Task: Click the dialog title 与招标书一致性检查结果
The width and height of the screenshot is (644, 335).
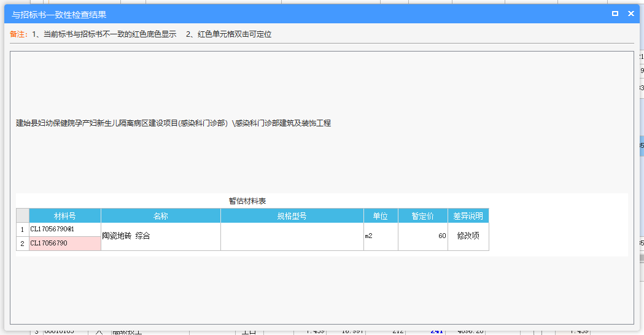Action: click(59, 15)
